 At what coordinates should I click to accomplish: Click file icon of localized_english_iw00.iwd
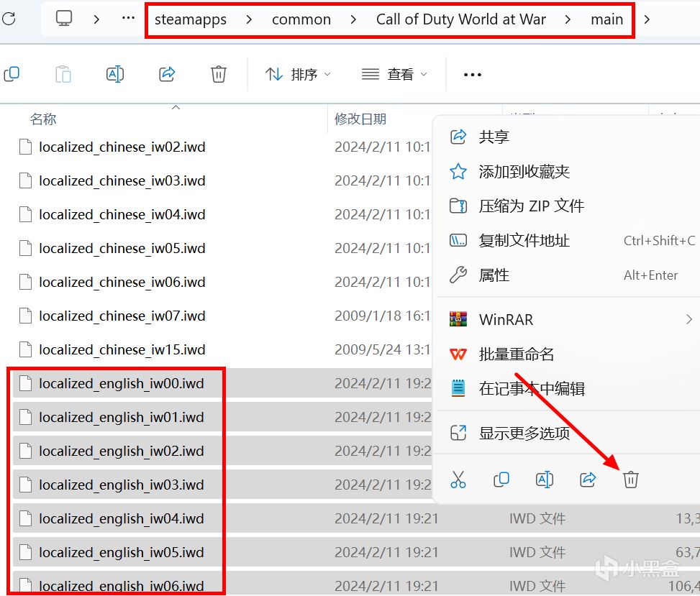tap(25, 384)
